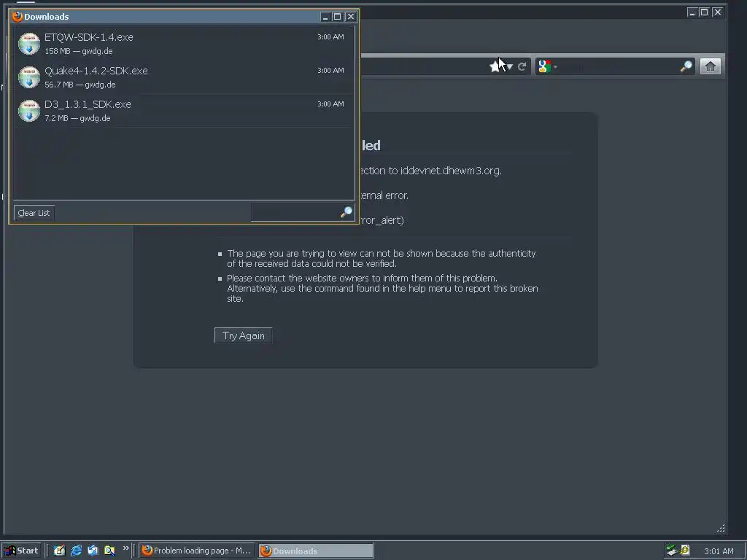
Task: Click the first quick launch icon beside Start
Action: [59, 551]
